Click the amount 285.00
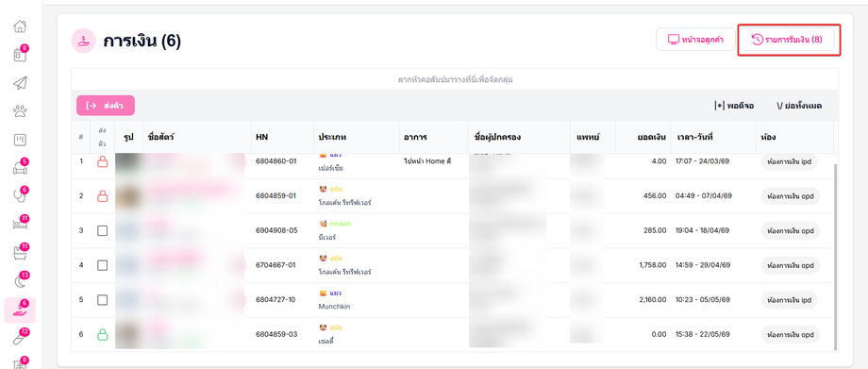868x369 pixels. coord(656,230)
